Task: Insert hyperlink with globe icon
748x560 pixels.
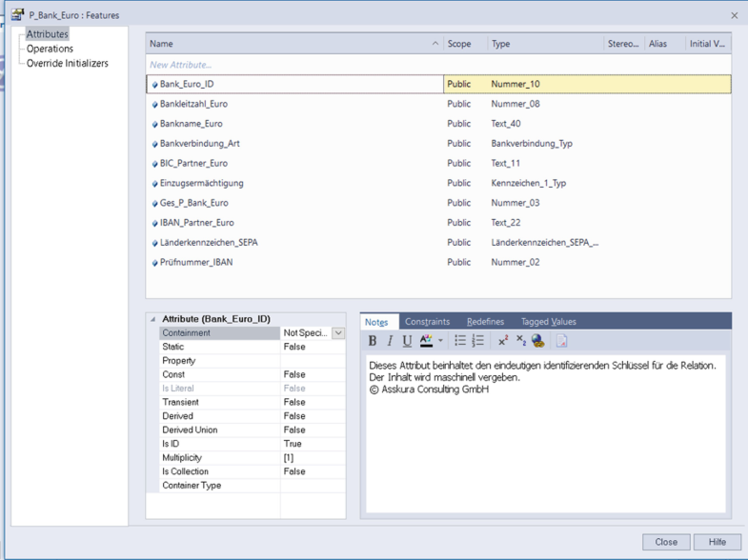Action: 538,341
